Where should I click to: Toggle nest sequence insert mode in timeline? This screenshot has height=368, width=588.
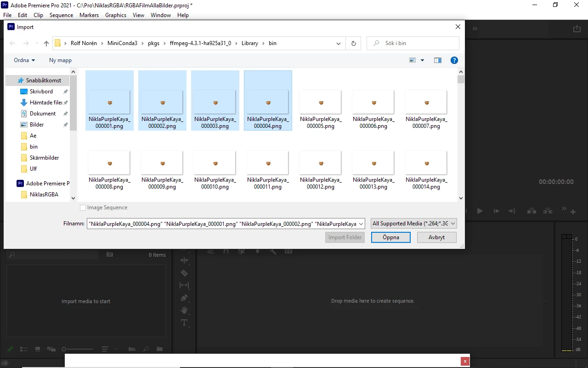[210, 252]
